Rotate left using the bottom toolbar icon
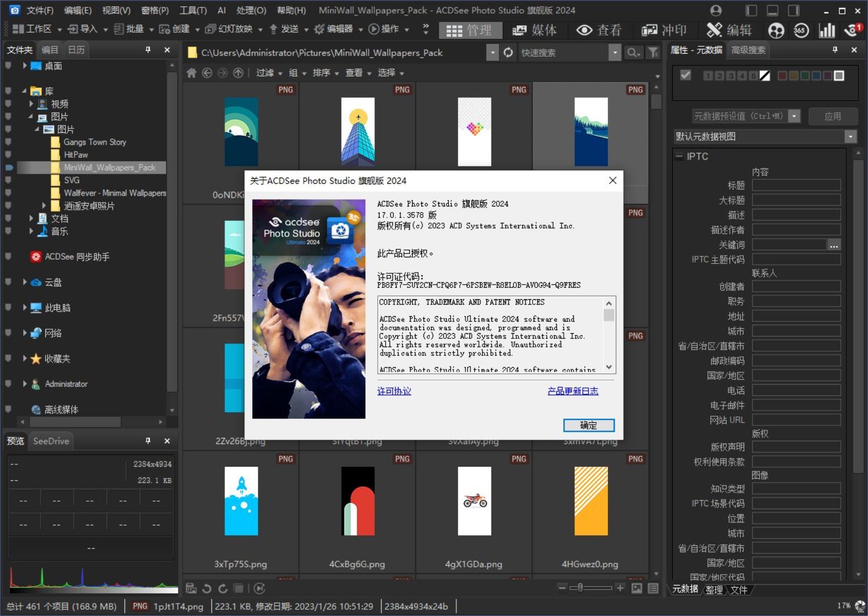This screenshot has width=868, height=616. (x=207, y=588)
